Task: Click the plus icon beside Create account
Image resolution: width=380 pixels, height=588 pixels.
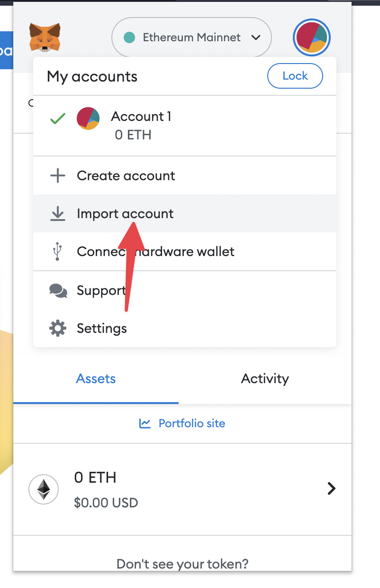Action: coord(58,176)
